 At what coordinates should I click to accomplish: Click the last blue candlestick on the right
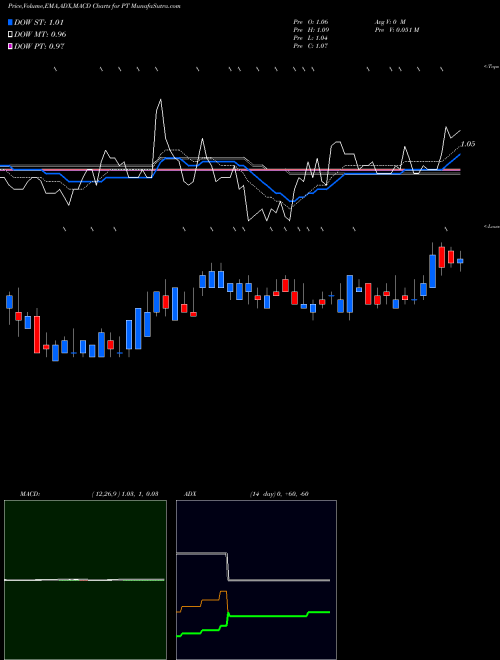point(460,261)
